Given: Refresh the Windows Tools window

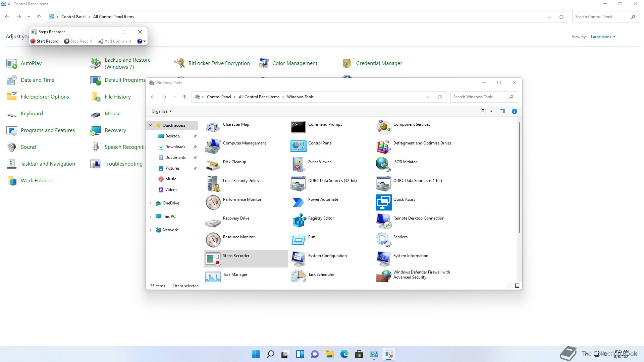Looking at the screenshot, I should click(x=439, y=97).
